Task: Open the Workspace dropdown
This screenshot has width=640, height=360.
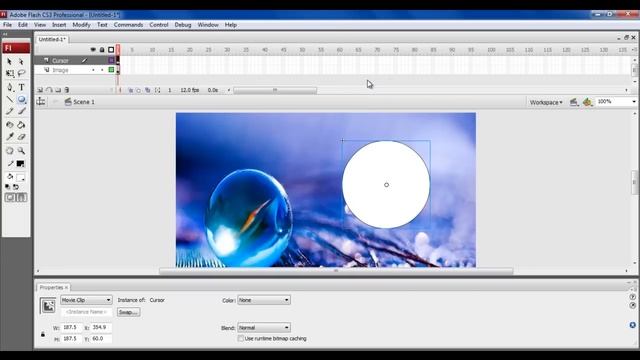Action: [x=546, y=102]
